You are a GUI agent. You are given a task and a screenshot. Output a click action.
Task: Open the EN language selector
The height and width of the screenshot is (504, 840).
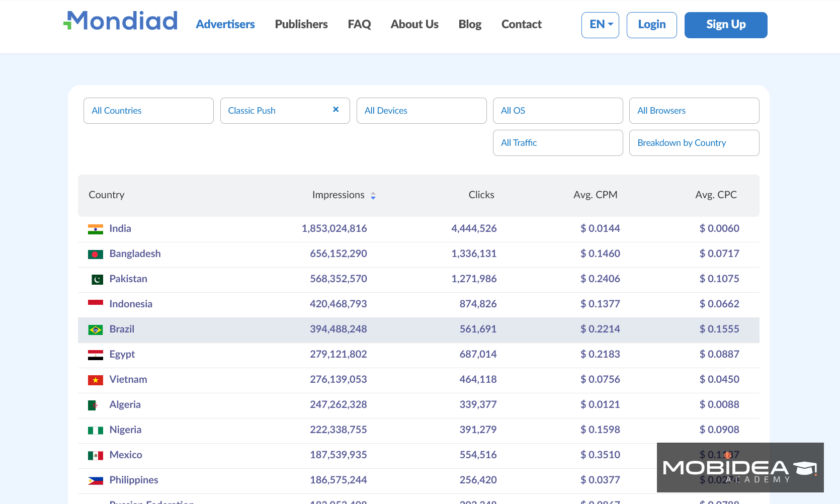(600, 25)
